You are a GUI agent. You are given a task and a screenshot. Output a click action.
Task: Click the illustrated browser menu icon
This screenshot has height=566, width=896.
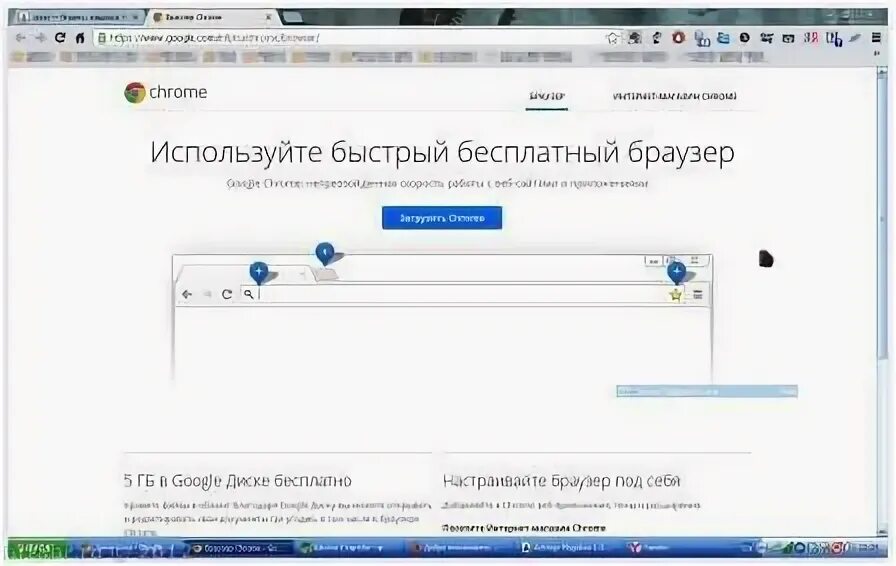pos(698,294)
